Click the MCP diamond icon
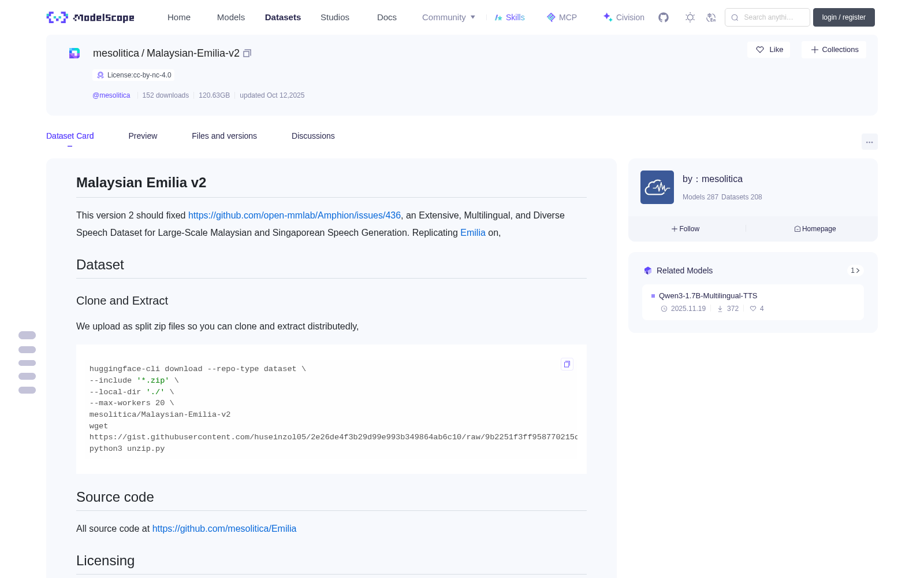 [x=551, y=17]
